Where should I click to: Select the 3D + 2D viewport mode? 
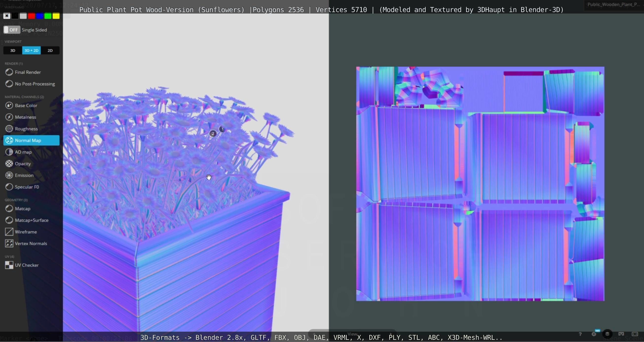click(32, 51)
